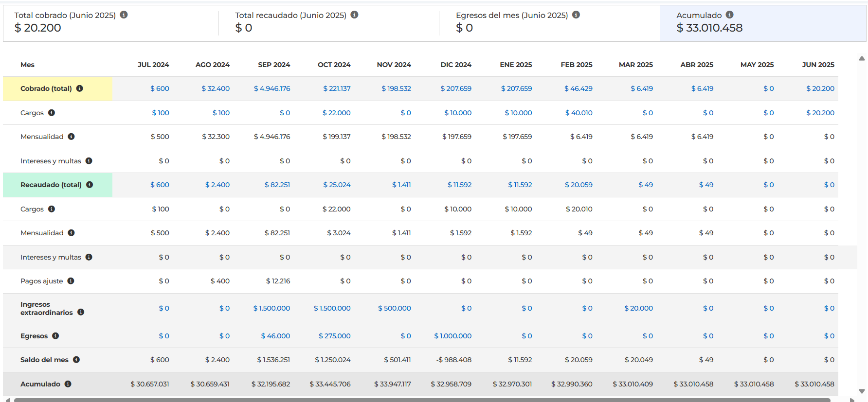Click the $ 22.000 Cobrado Cargos for OCT 2024
Viewport: 868px width, 402px height.
(x=336, y=113)
